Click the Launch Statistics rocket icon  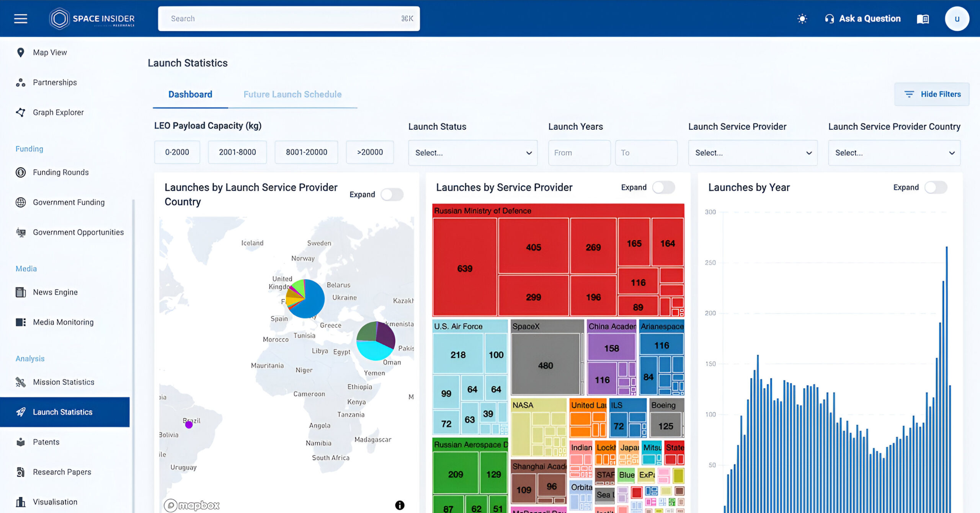pos(21,412)
